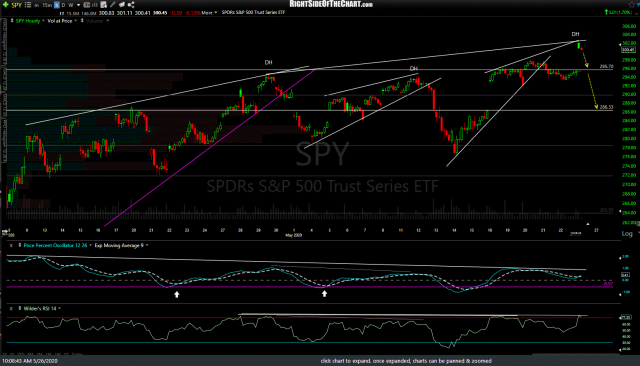Click reorder handle of Wilder's RSI
This screenshot has width=640, height=366.
[x=19, y=308]
